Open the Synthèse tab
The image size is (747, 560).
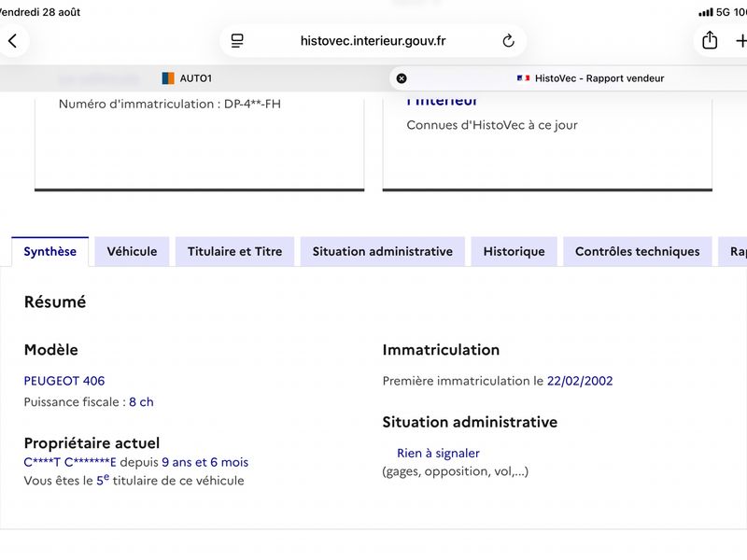click(x=50, y=252)
